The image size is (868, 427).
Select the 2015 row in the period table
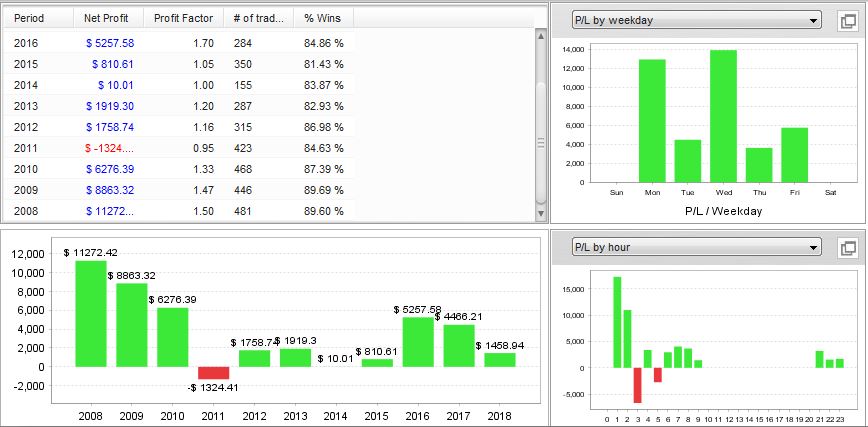coord(179,64)
